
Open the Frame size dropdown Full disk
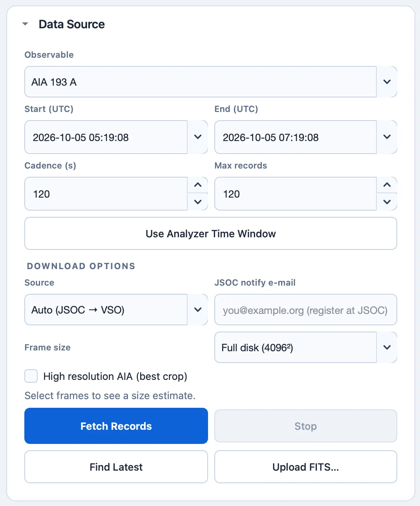(306, 347)
